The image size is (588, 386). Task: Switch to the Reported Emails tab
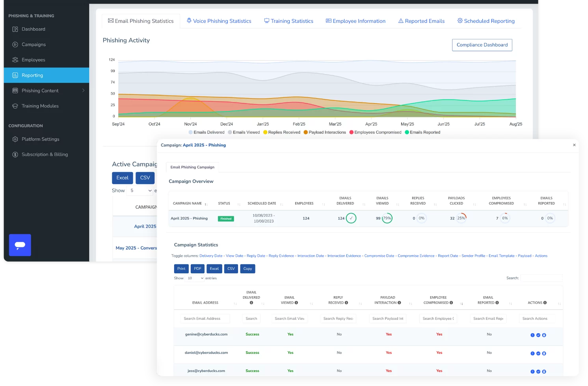[421, 21]
